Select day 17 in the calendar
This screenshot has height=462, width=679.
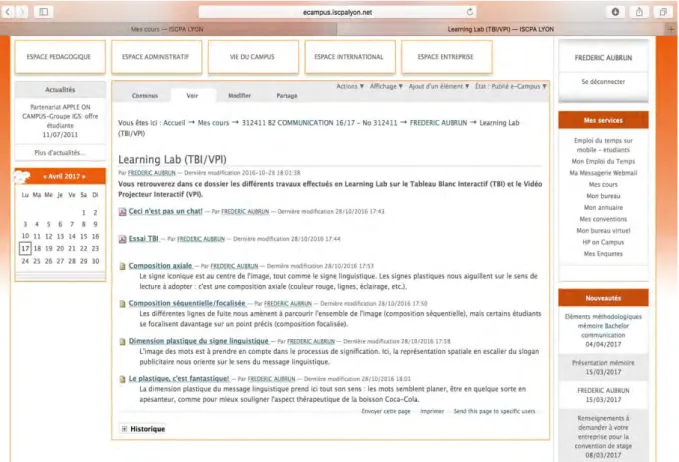click(x=25, y=249)
